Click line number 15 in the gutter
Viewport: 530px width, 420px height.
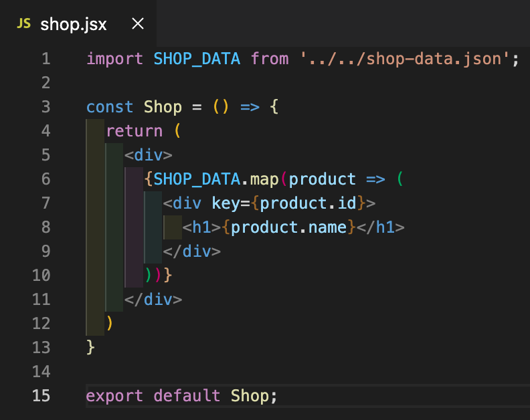[x=41, y=395]
